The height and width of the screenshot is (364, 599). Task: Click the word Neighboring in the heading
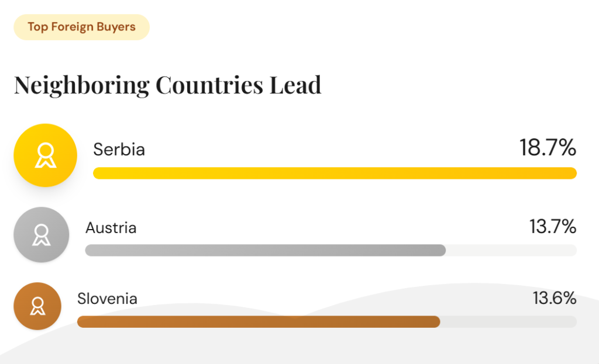(x=81, y=85)
